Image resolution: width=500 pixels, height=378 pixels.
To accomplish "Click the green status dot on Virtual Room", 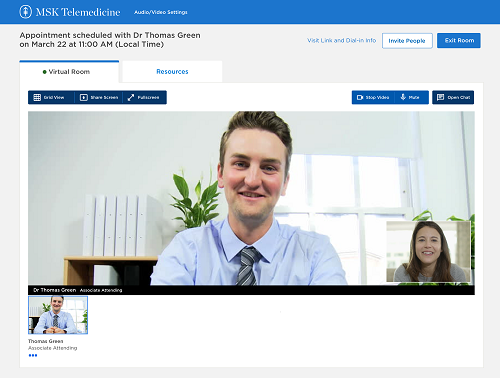I will [44, 72].
